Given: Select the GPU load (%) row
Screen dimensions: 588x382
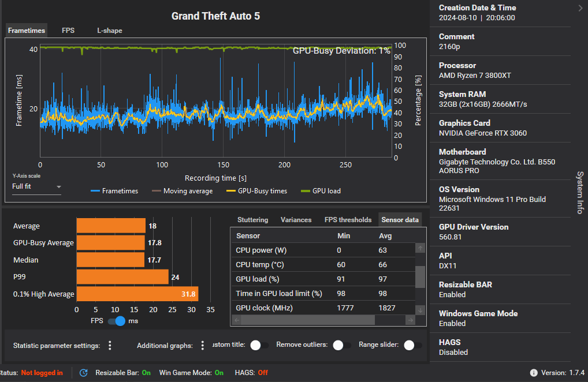Looking at the screenshot, I should point(323,279).
